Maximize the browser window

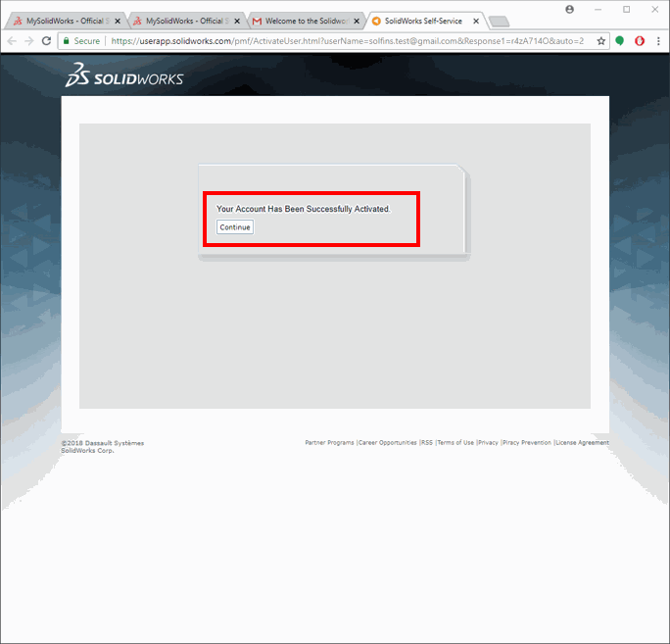(627, 10)
